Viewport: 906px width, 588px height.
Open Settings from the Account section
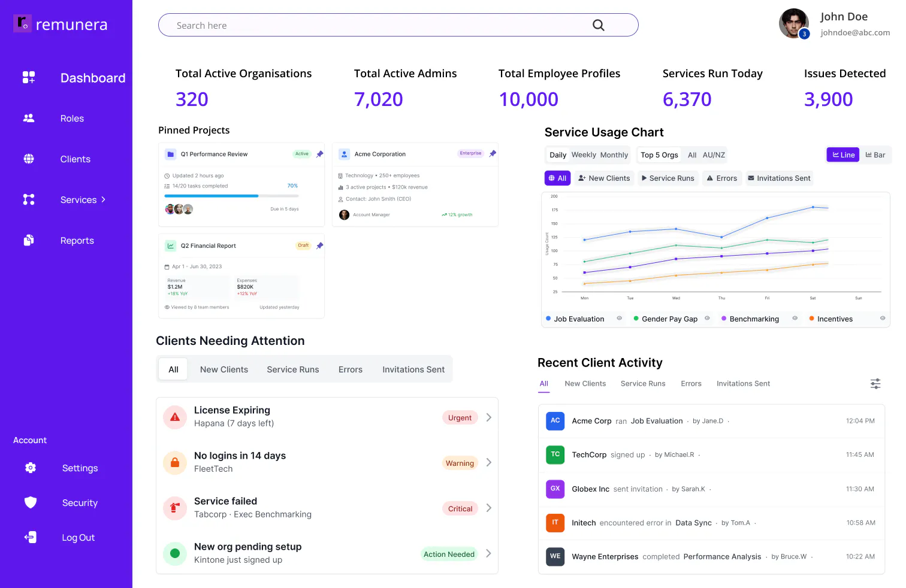tap(80, 468)
